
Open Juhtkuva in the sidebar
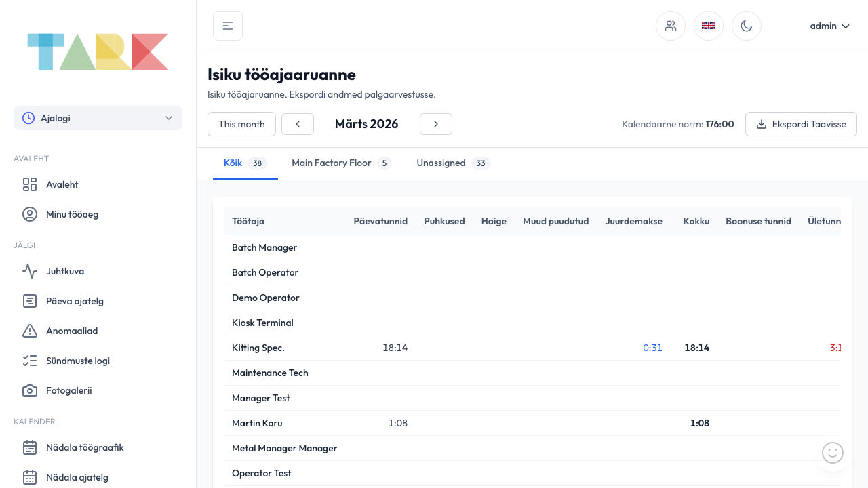(65, 271)
